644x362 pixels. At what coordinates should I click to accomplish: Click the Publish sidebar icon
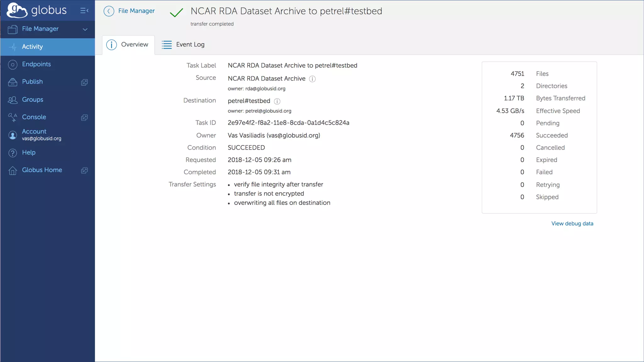13,82
